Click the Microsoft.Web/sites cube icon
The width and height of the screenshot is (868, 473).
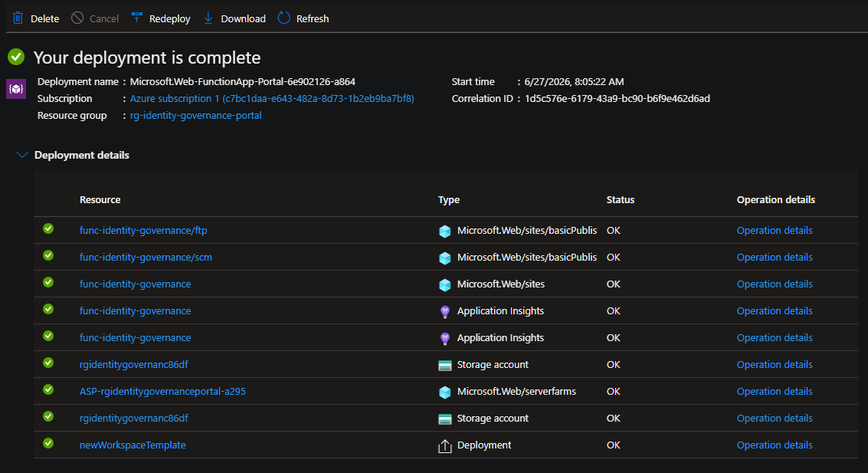(x=444, y=284)
